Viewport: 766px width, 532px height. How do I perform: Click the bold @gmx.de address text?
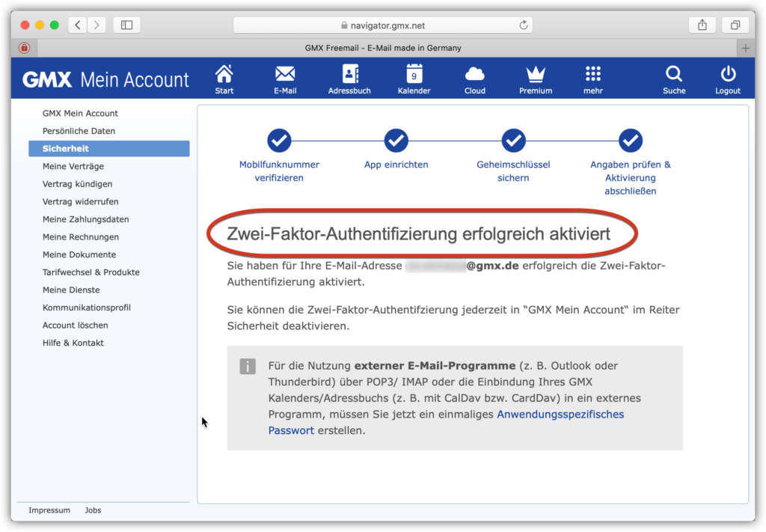(492, 266)
